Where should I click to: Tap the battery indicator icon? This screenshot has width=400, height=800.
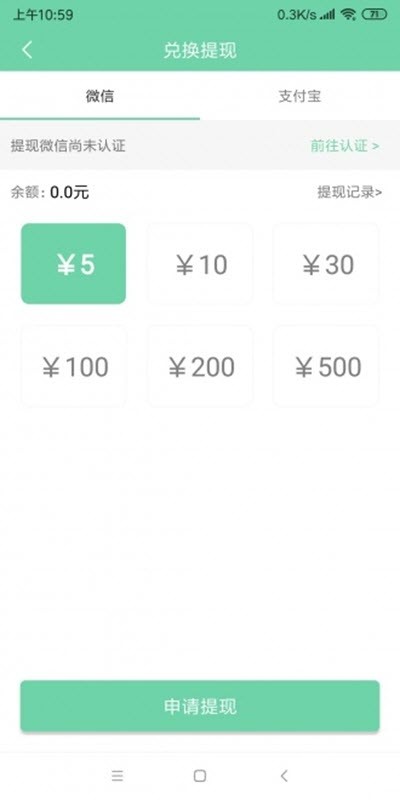click(374, 14)
